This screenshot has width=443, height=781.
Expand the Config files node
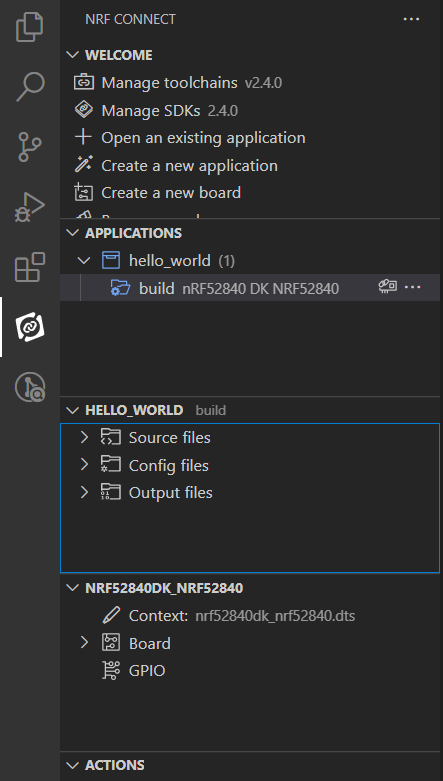(x=85, y=465)
